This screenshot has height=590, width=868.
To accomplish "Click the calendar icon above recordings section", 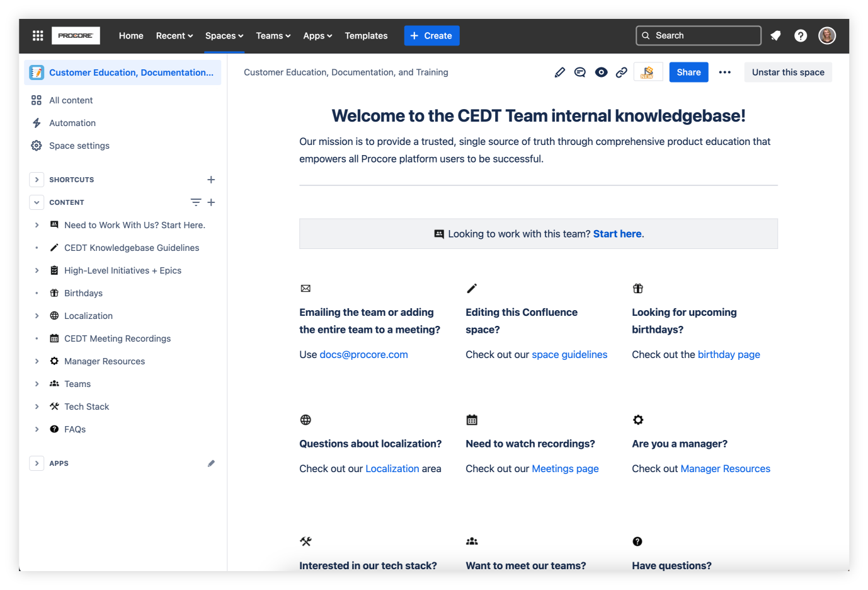I will pyautogui.click(x=472, y=420).
